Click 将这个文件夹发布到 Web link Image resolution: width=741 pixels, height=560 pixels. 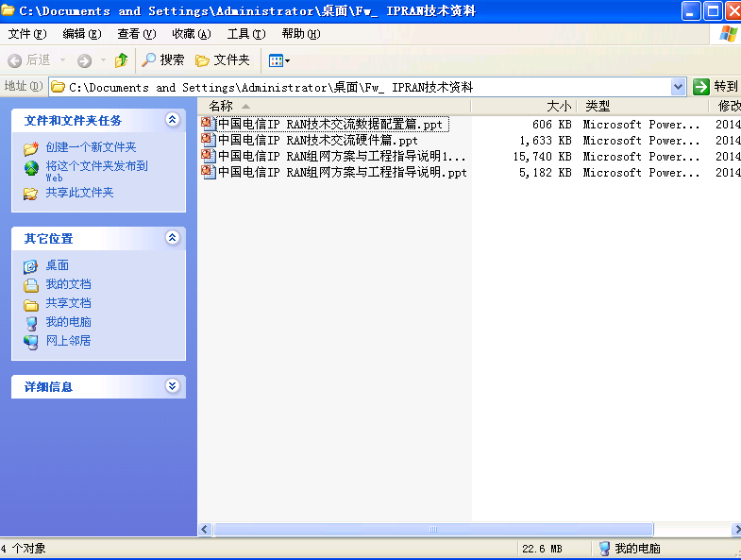pos(96,171)
